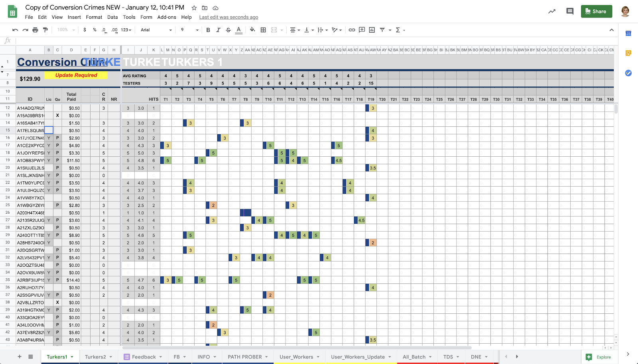
Task: Decrease decimal places icon
Action: (x=104, y=30)
